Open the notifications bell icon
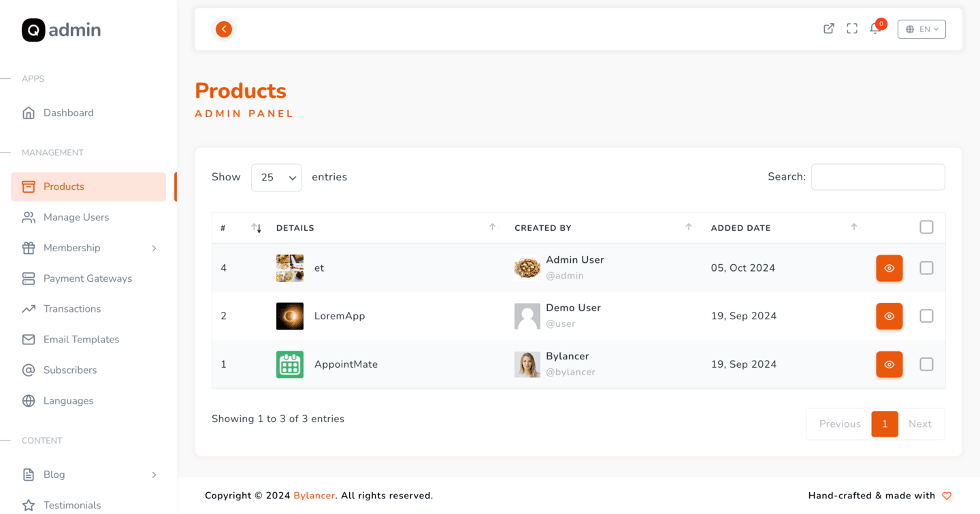 pos(875,29)
